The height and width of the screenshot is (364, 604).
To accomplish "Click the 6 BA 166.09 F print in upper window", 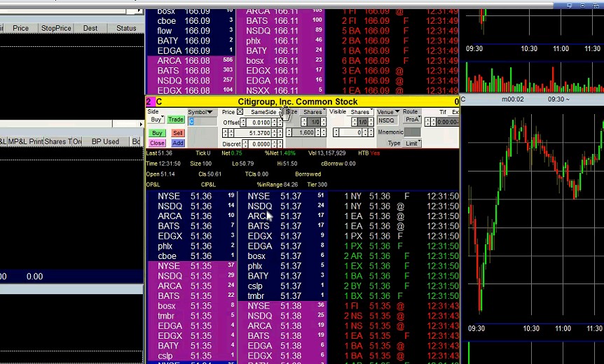I will tap(400, 61).
